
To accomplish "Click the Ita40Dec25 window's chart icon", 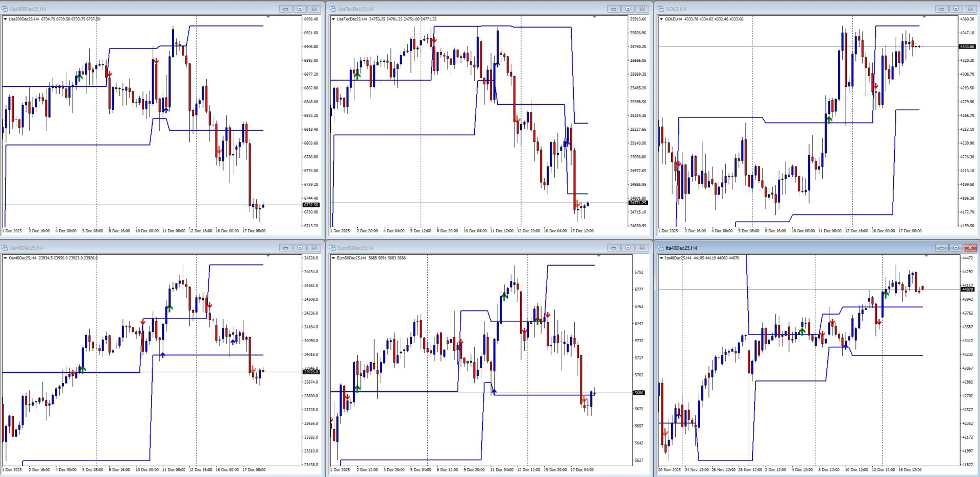I will [x=661, y=248].
